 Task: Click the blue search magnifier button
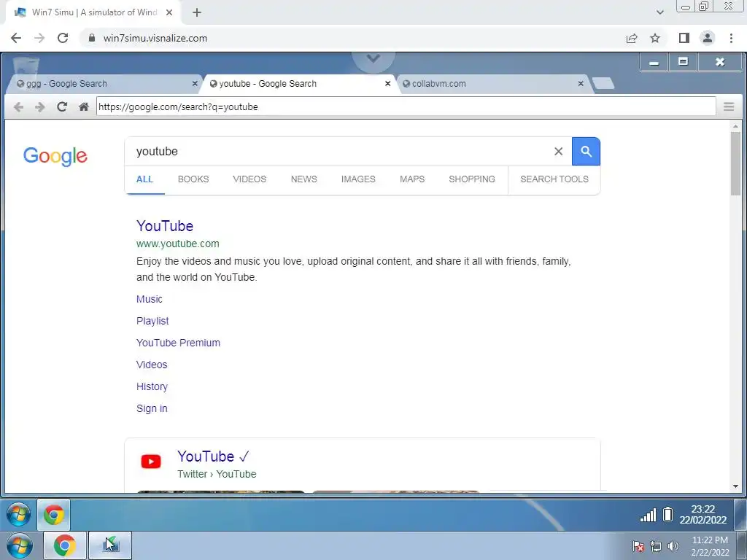tap(586, 152)
